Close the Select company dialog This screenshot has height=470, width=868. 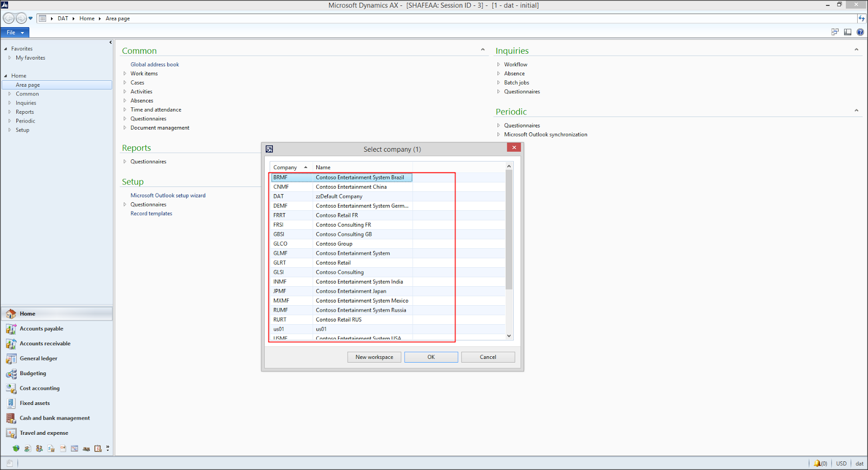(x=514, y=147)
